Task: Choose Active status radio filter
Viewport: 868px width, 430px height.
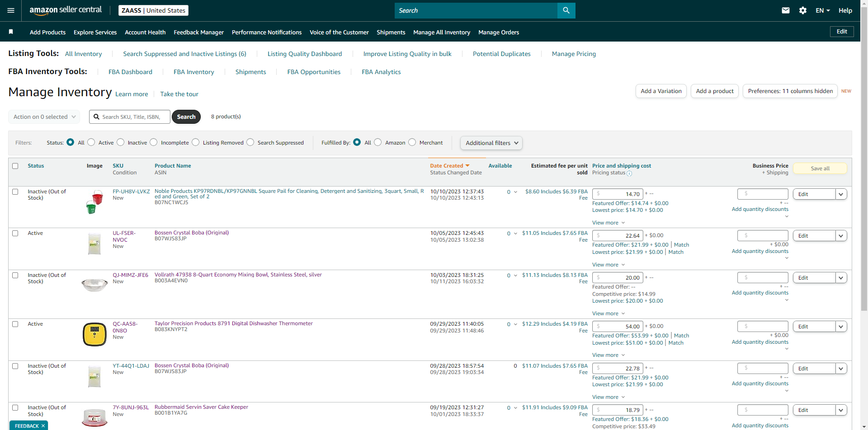Action: pyautogui.click(x=91, y=142)
